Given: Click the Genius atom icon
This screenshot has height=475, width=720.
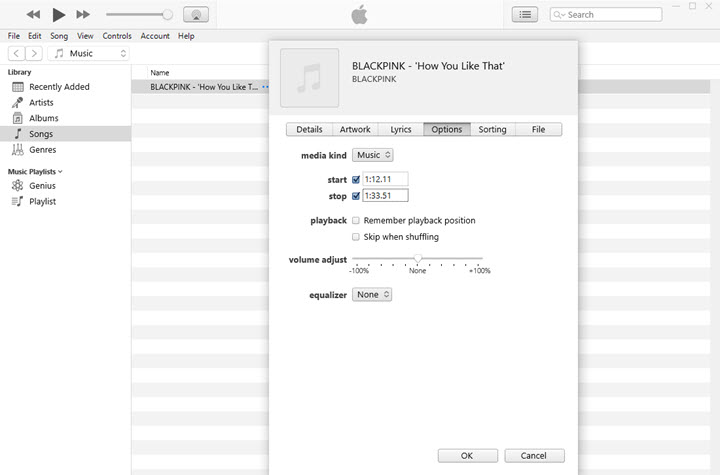Looking at the screenshot, I should 17,186.
